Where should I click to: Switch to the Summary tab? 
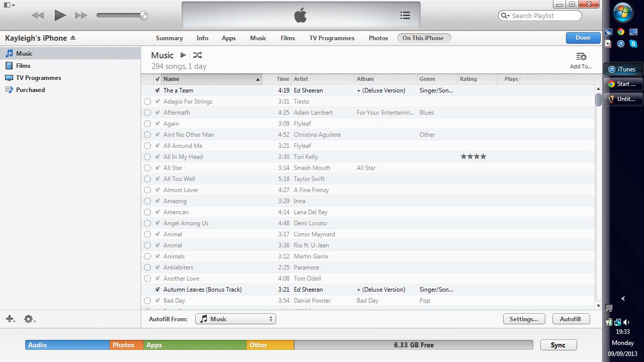click(169, 38)
